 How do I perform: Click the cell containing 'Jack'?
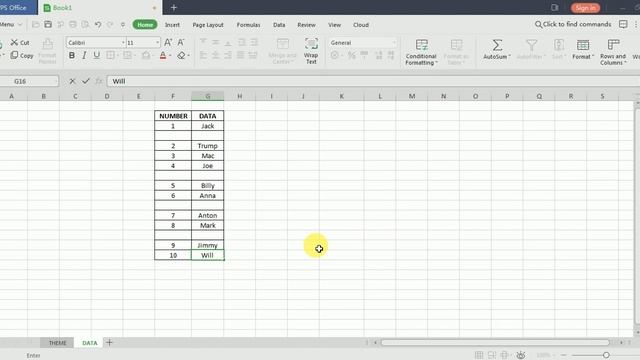[x=208, y=126]
